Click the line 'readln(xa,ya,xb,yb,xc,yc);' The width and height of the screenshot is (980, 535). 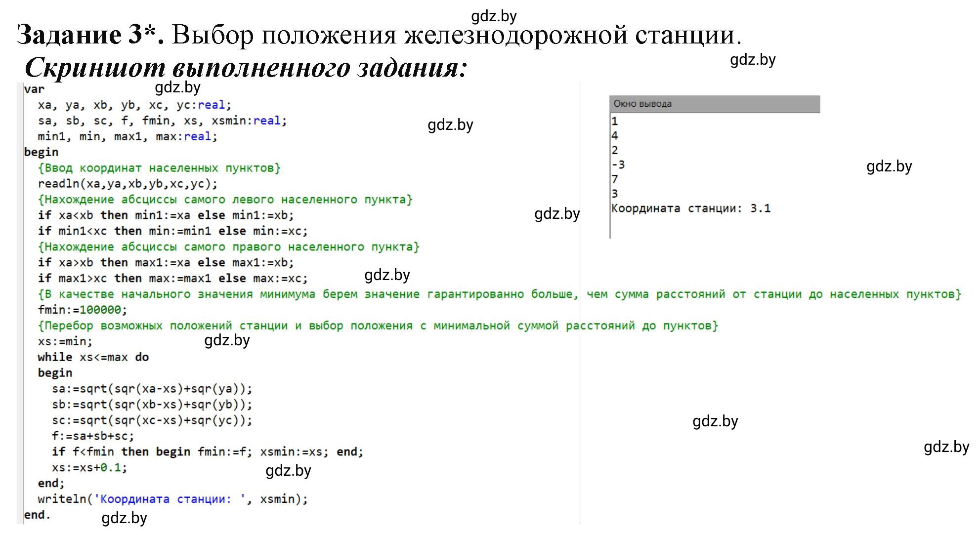point(128,184)
